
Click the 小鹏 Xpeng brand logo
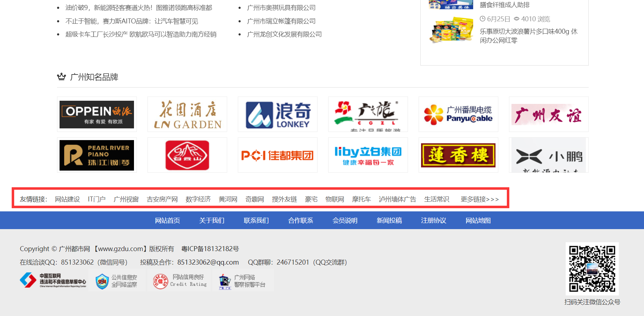point(549,155)
